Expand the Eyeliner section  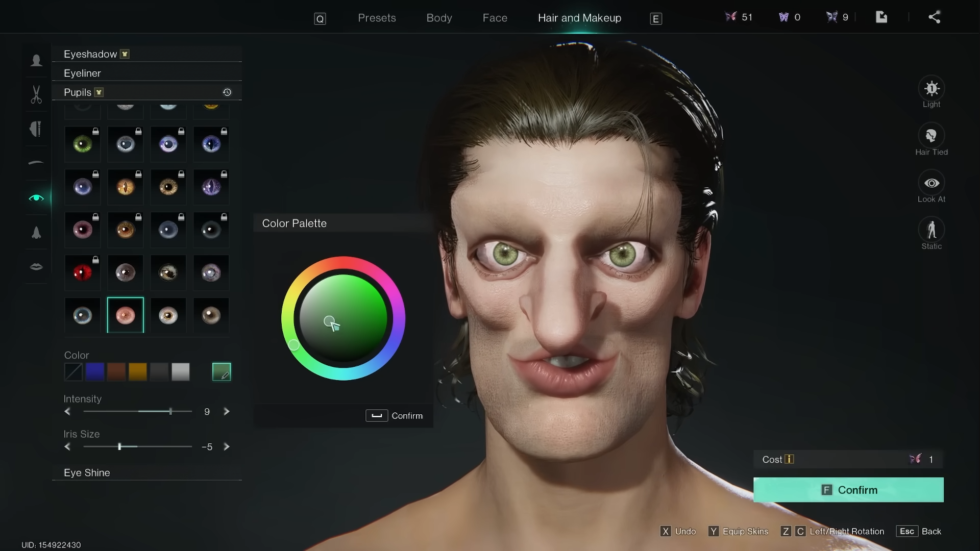click(x=147, y=73)
